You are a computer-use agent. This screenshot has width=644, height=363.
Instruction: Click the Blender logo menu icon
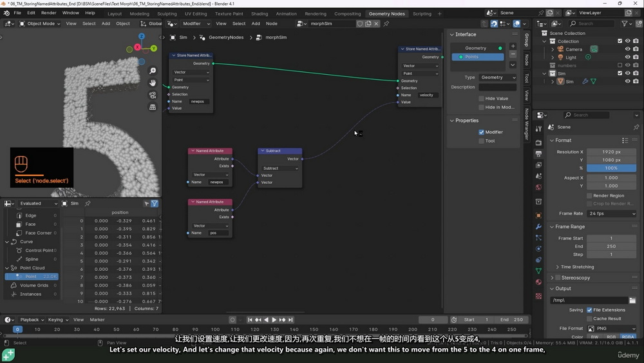[x=6, y=13]
